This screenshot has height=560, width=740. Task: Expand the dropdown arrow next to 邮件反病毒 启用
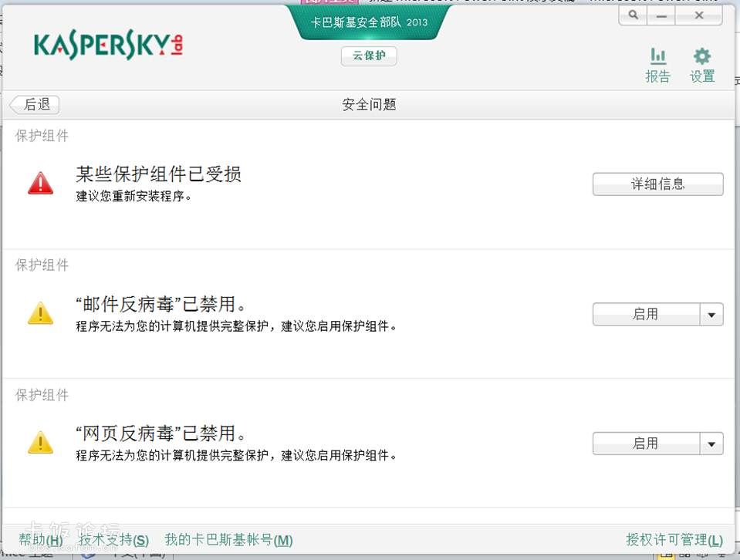(x=711, y=314)
